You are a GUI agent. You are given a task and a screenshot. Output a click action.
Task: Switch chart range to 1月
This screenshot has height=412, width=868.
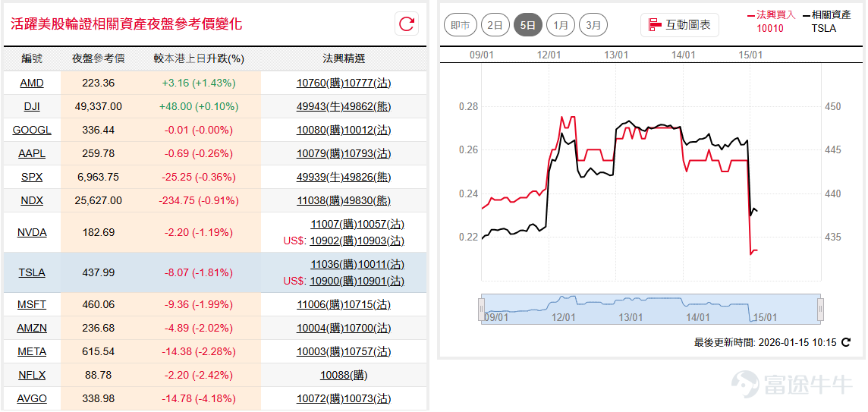pos(560,25)
